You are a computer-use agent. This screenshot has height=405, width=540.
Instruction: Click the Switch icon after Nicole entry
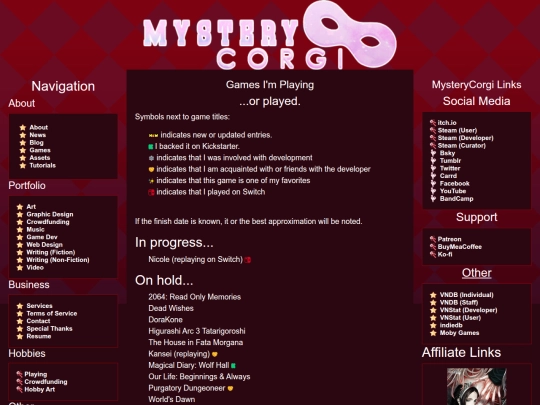[248, 260]
